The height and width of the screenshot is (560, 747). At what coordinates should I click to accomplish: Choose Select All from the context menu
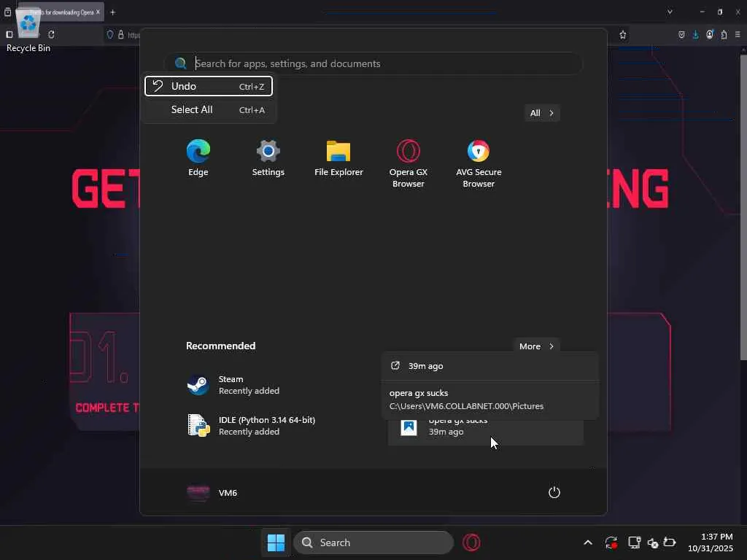(x=209, y=109)
